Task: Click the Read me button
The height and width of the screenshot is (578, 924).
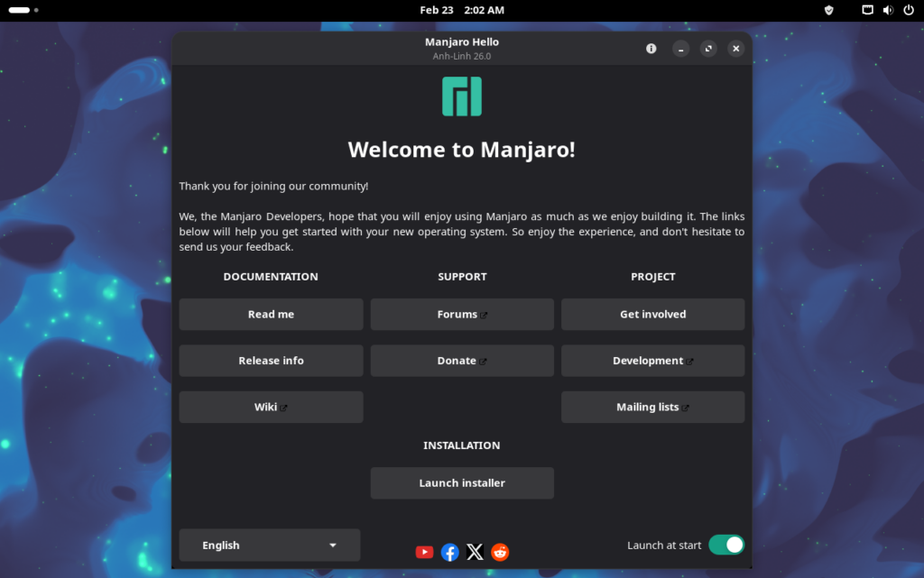Action: pos(271,315)
